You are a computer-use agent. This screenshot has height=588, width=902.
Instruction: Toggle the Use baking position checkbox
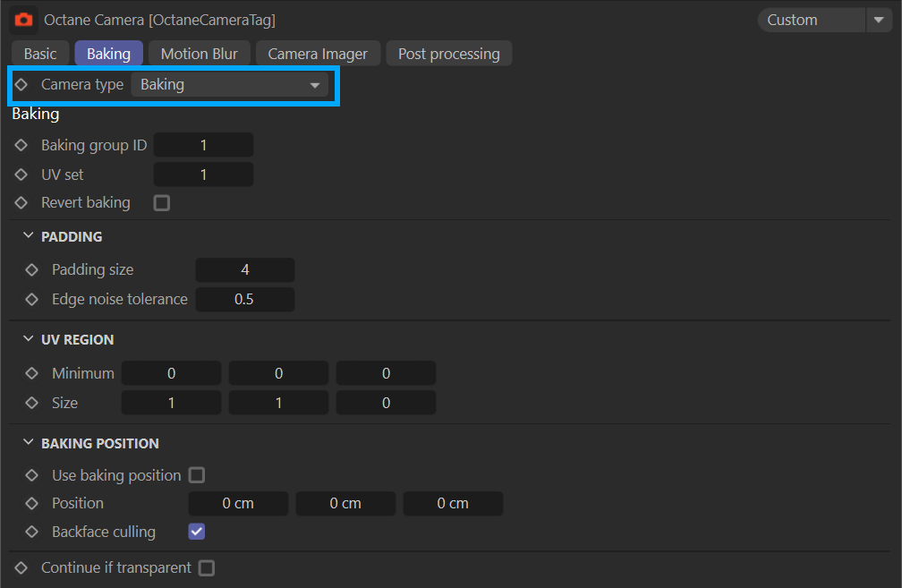click(x=197, y=475)
